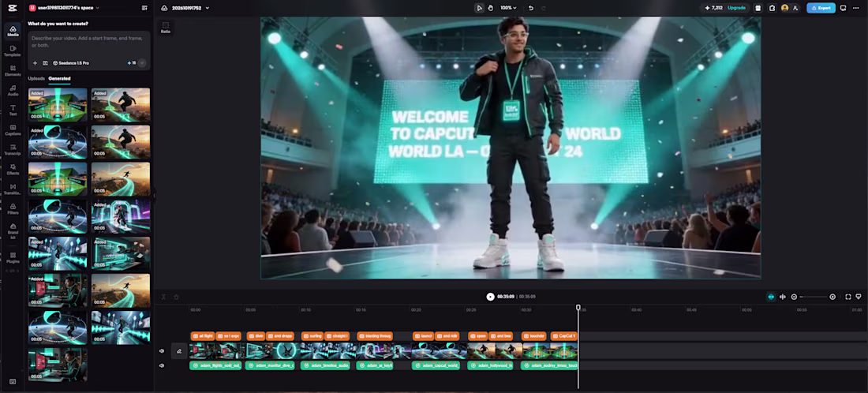
Task: Click the Ratio canvas button
Action: point(166,28)
